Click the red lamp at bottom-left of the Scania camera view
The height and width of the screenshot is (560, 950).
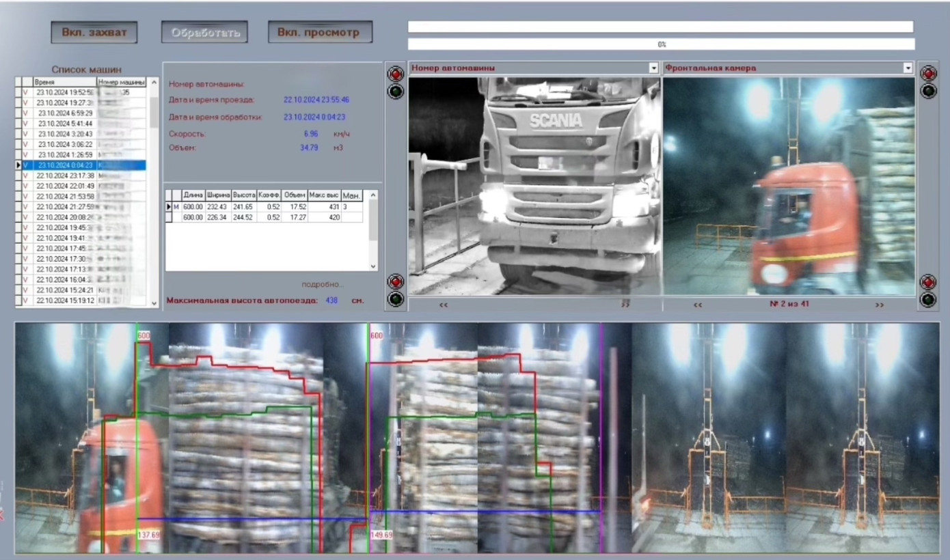[x=396, y=281]
